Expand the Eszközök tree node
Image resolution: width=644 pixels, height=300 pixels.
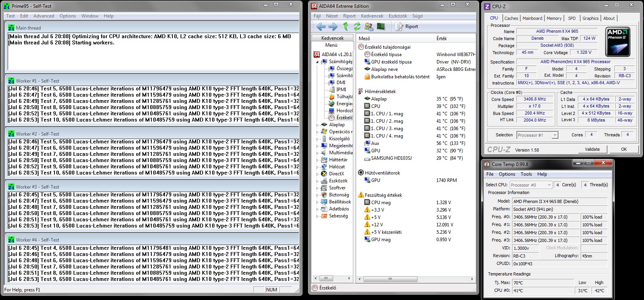coord(317,181)
